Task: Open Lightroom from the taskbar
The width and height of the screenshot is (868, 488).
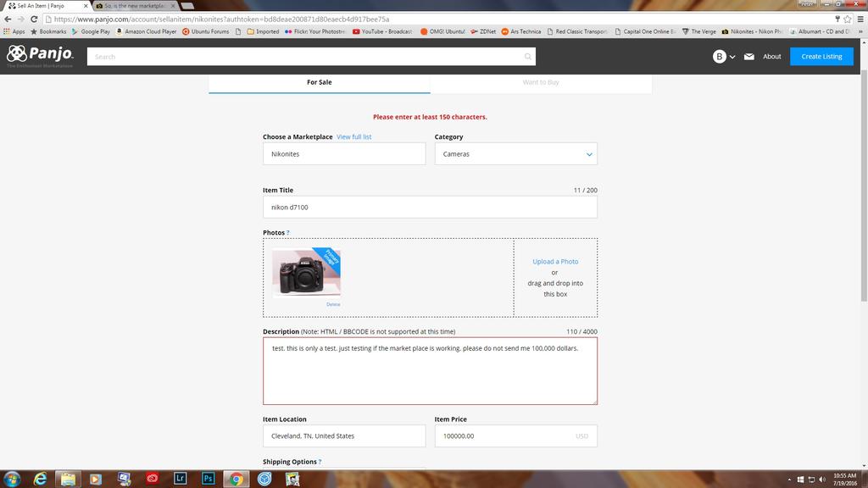Action: coord(180,479)
